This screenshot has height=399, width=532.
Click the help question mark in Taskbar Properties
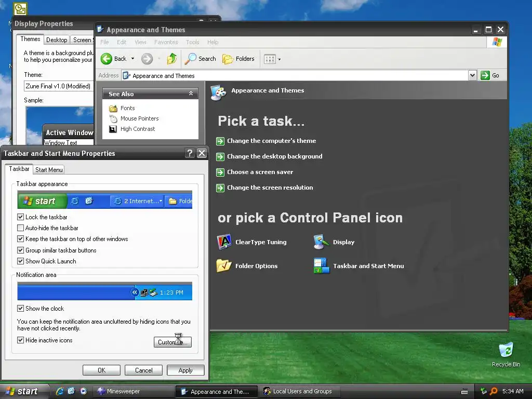click(190, 153)
